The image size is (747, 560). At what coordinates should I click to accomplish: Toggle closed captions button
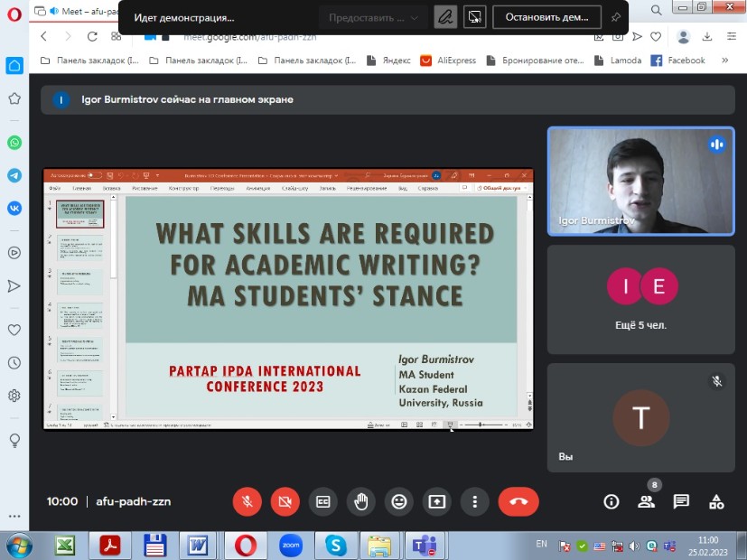[x=323, y=501]
